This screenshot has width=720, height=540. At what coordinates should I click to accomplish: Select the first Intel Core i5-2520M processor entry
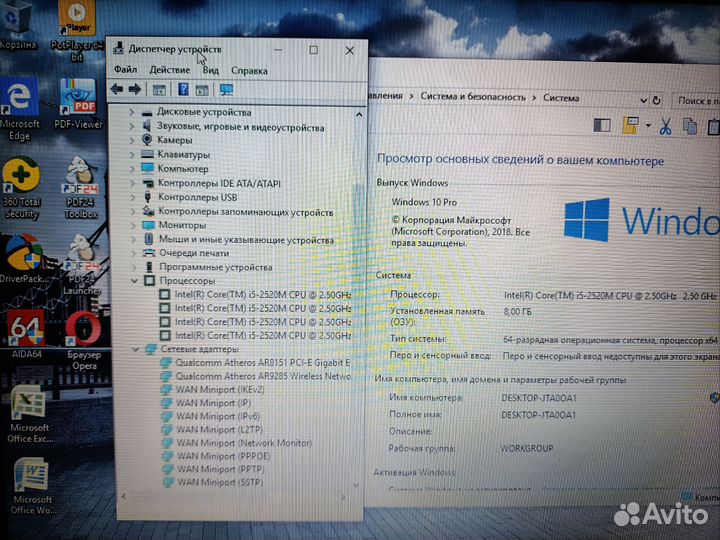(263, 295)
